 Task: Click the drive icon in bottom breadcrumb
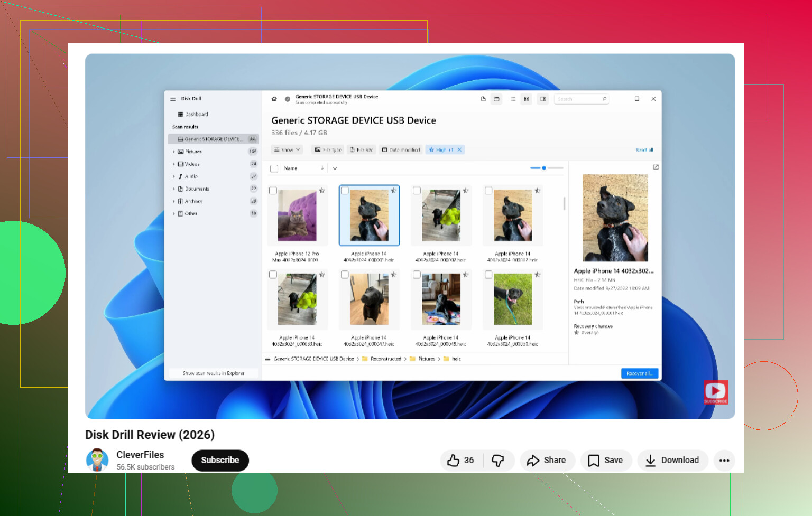(x=267, y=359)
